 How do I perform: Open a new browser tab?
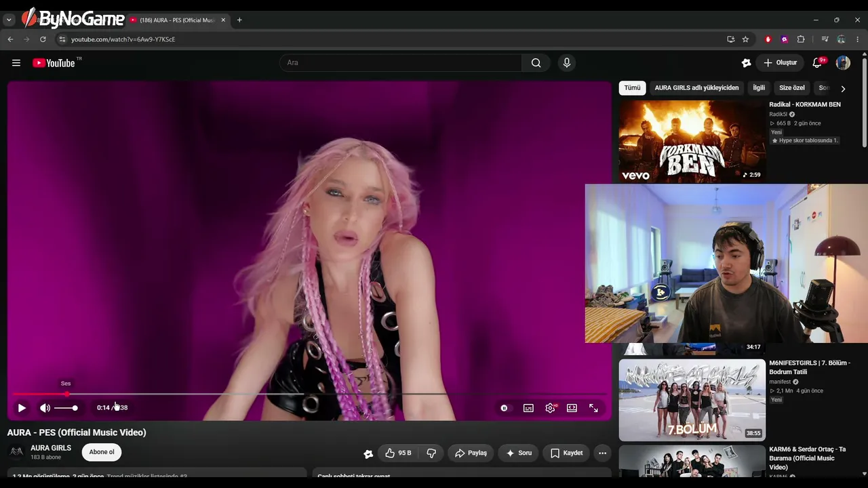pyautogui.click(x=239, y=20)
